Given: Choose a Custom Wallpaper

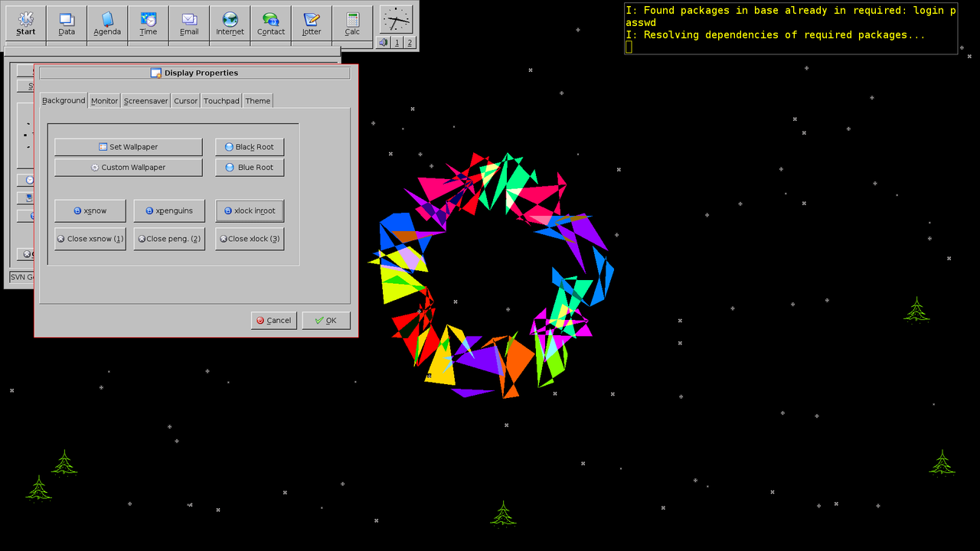Looking at the screenshot, I should pyautogui.click(x=128, y=167).
